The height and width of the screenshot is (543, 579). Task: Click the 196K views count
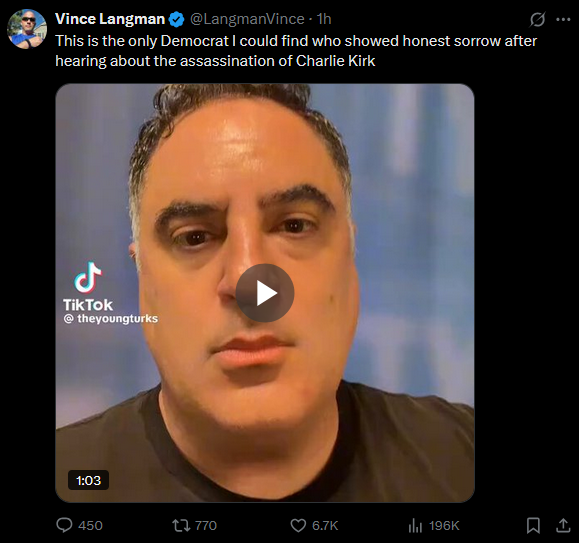[444, 525]
